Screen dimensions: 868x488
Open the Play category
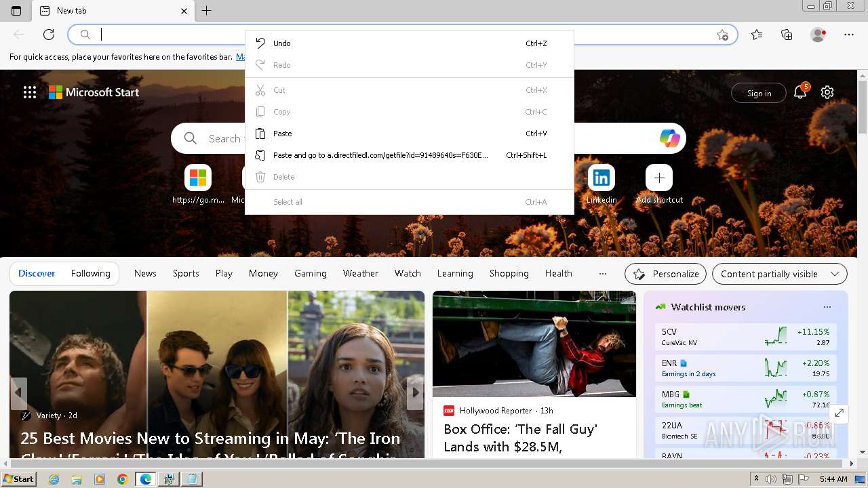coord(224,273)
